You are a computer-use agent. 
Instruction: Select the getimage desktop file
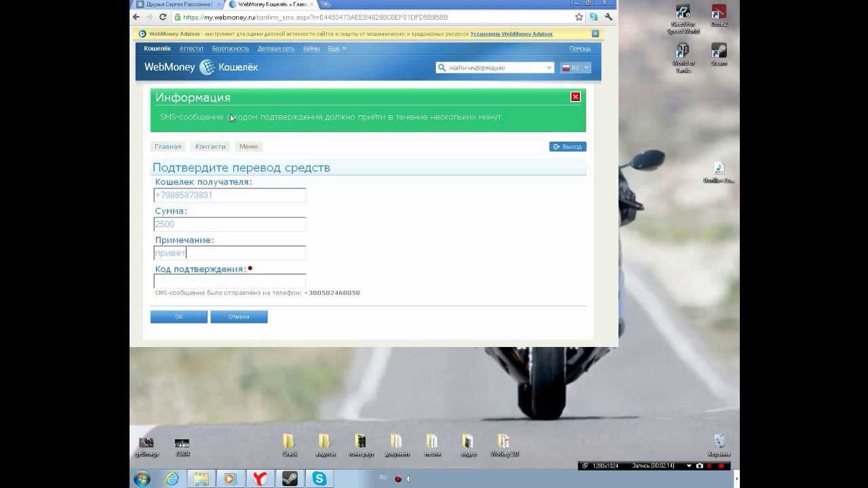pyautogui.click(x=146, y=446)
